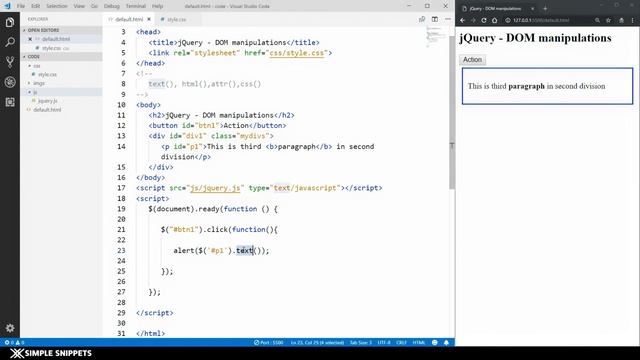Change encoding via UTF-8 status item
This screenshot has width=640, height=360.
pyautogui.click(x=384, y=342)
